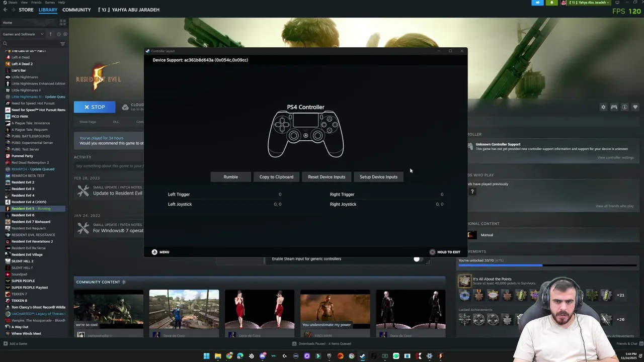Image resolution: width=644 pixels, height=362 pixels.
Task: Open Epic Games Launcher from the taskbar
Action: [329, 356]
